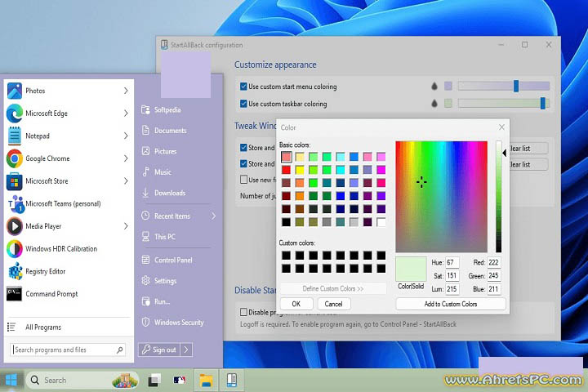Click start menu color preview swatch
Viewport: 588px width, 392px height.
(448, 86)
